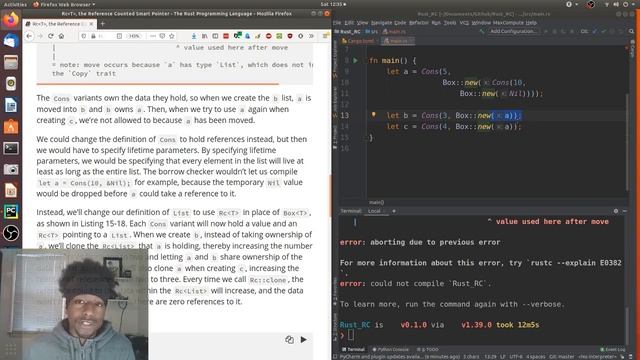640x360 pixels.
Task: Open the PyCharm VCS menu
Action: point(464,23)
